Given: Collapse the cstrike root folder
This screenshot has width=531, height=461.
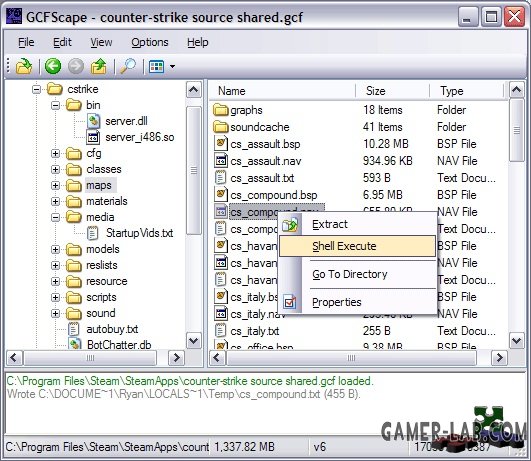Looking at the screenshot, I should coord(37,89).
